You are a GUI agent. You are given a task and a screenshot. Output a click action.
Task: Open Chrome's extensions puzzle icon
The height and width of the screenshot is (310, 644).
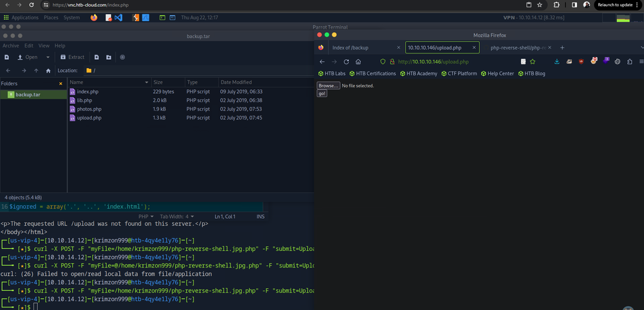pos(556,5)
